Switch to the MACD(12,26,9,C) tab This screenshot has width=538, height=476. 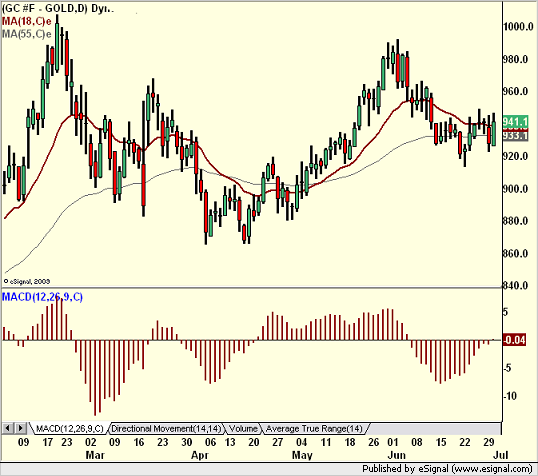click(x=69, y=429)
